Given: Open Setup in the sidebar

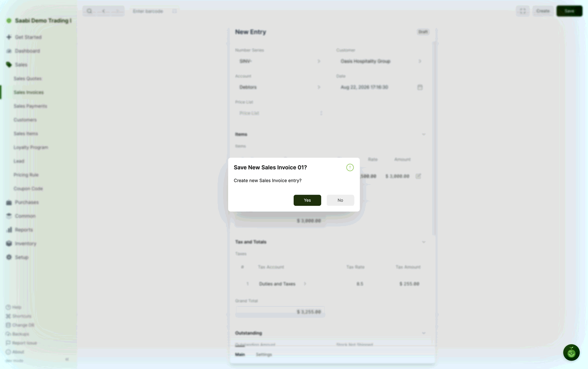Looking at the screenshot, I should [x=22, y=257].
